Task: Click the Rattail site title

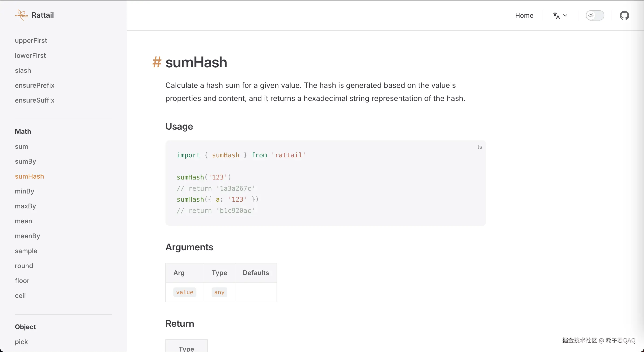Action: coord(43,15)
